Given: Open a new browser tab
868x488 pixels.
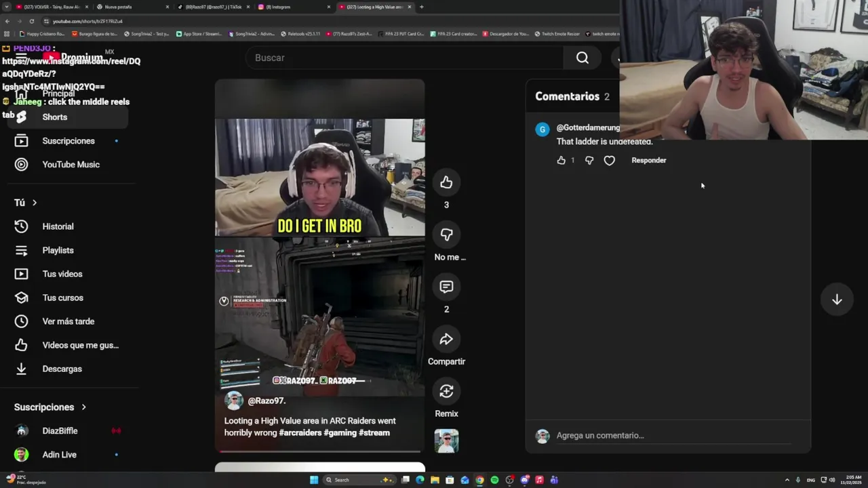Looking at the screenshot, I should pos(421,7).
